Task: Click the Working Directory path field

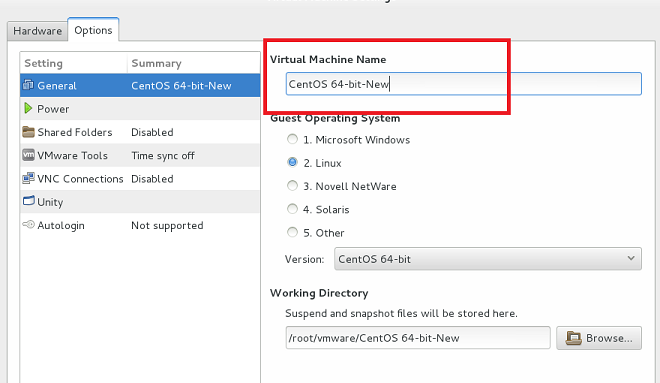Action: point(418,338)
